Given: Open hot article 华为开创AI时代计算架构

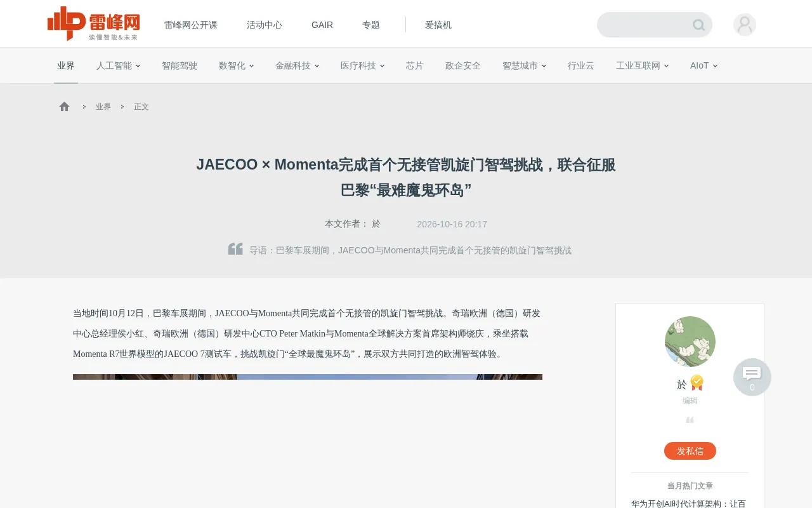Looking at the screenshot, I should 689,504.
